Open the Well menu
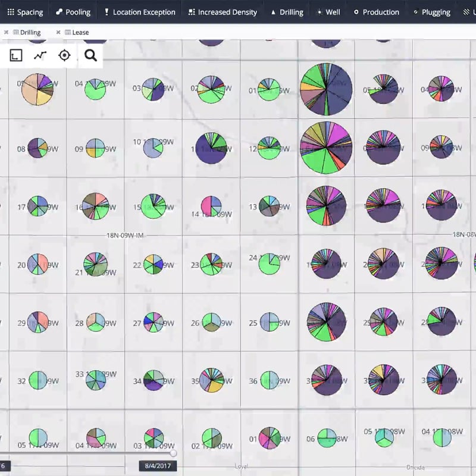Viewport: 476px width, 476px height. point(328,12)
